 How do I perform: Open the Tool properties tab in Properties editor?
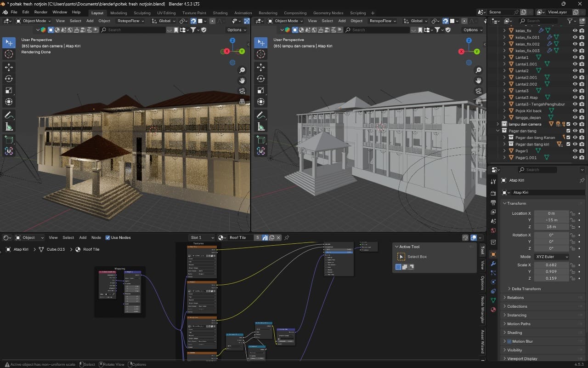pyautogui.click(x=493, y=181)
